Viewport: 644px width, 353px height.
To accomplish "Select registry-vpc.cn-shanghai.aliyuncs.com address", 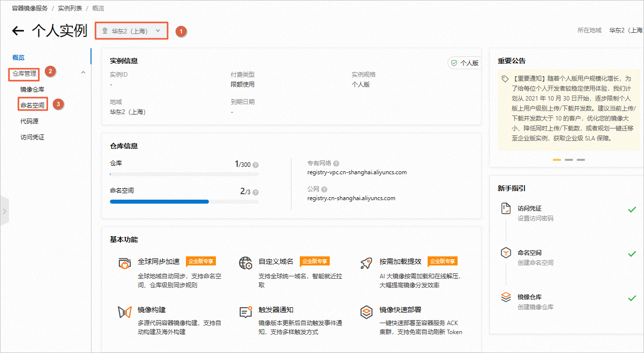I will [x=357, y=172].
